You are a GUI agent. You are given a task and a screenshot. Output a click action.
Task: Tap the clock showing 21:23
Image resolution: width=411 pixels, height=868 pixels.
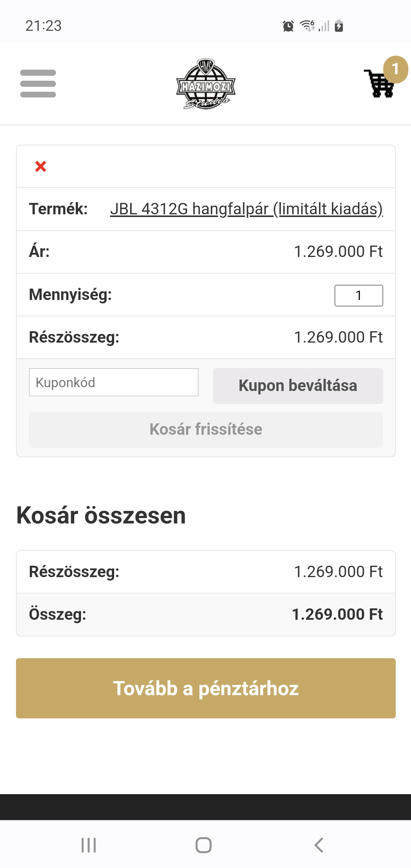[x=43, y=26]
